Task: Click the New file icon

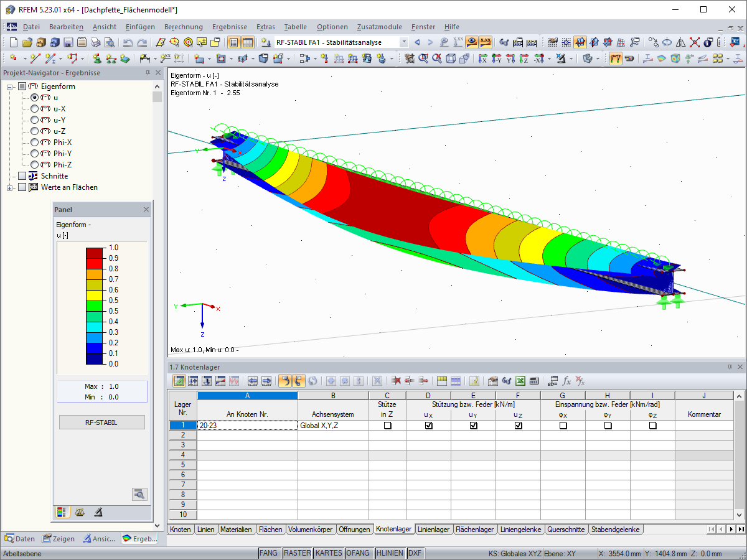Action: click(15, 42)
